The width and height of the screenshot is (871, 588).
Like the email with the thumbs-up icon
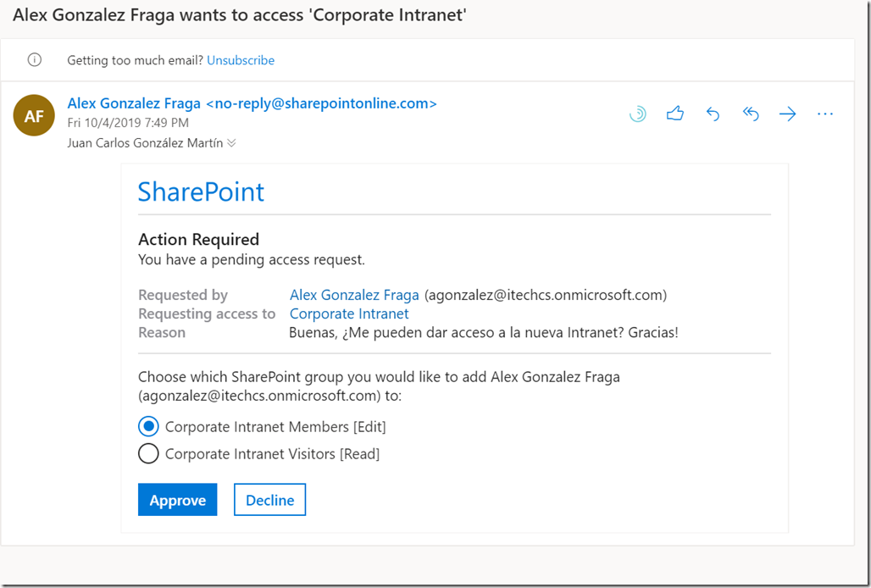[675, 113]
